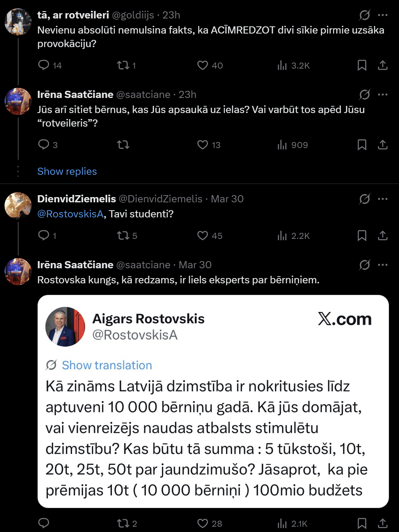Click Grok icon on goldiijs tweet
This screenshot has width=399, height=532.
click(x=364, y=15)
